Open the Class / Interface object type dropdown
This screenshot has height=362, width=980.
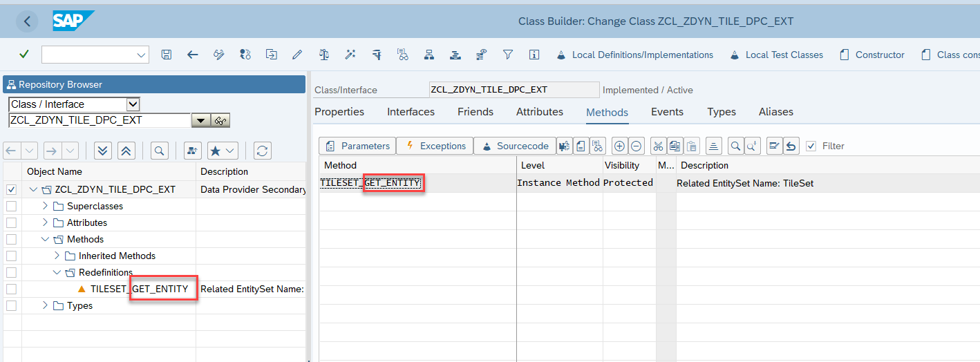[x=133, y=104]
